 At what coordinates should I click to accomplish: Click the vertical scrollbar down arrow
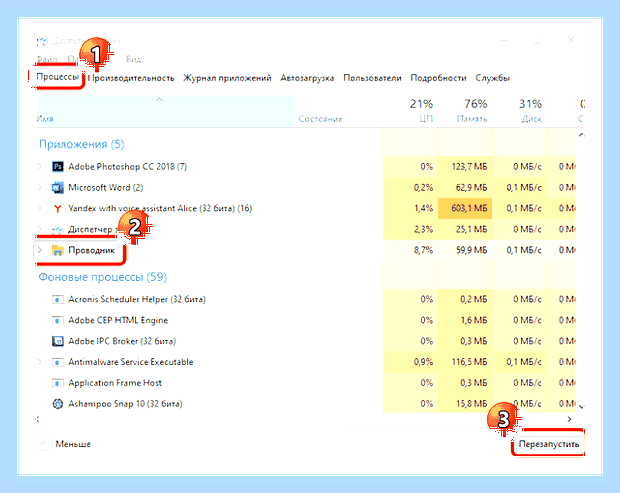(581, 406)
